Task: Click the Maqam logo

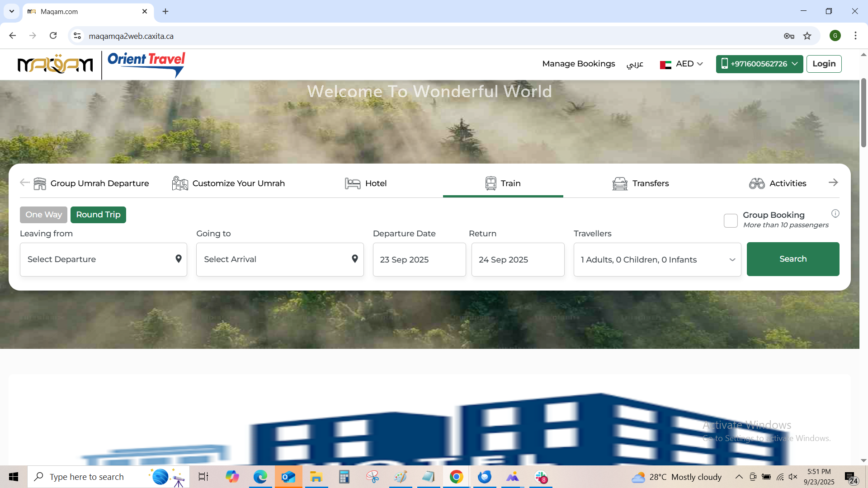Action: pos(55,65)
